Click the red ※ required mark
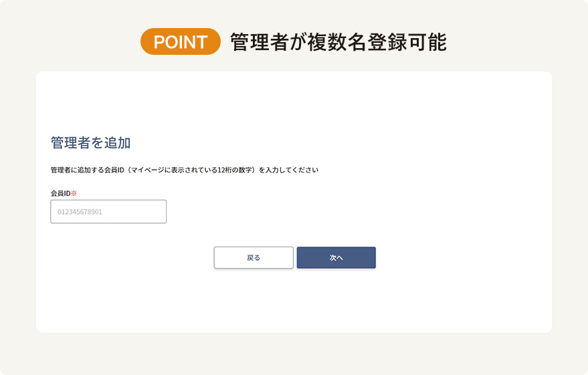 [x=74, y=193]
